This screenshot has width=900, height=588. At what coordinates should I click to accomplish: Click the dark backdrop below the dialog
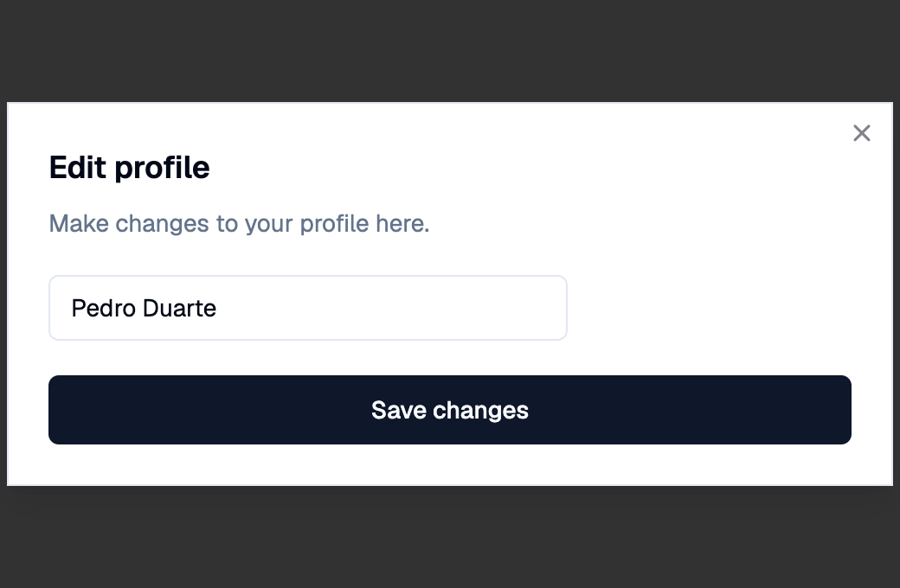(449, 537)
